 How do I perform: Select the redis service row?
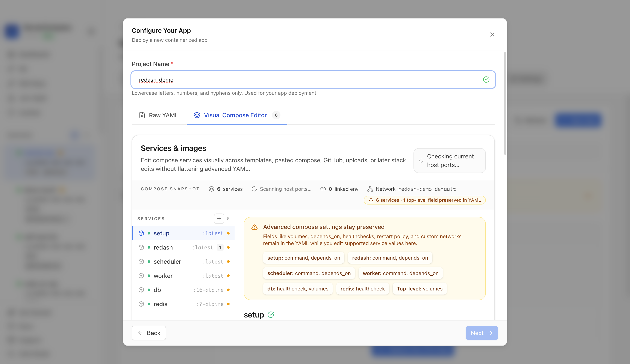[x=183, y=304]
